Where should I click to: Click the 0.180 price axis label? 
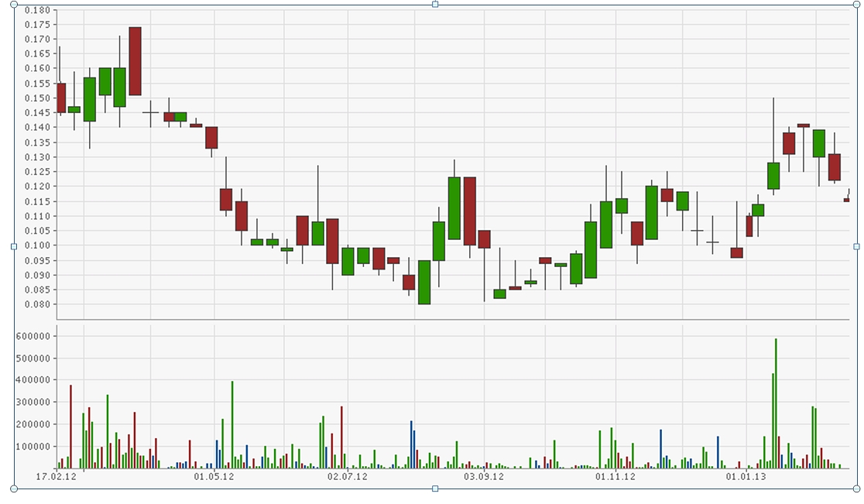point(39,10)
